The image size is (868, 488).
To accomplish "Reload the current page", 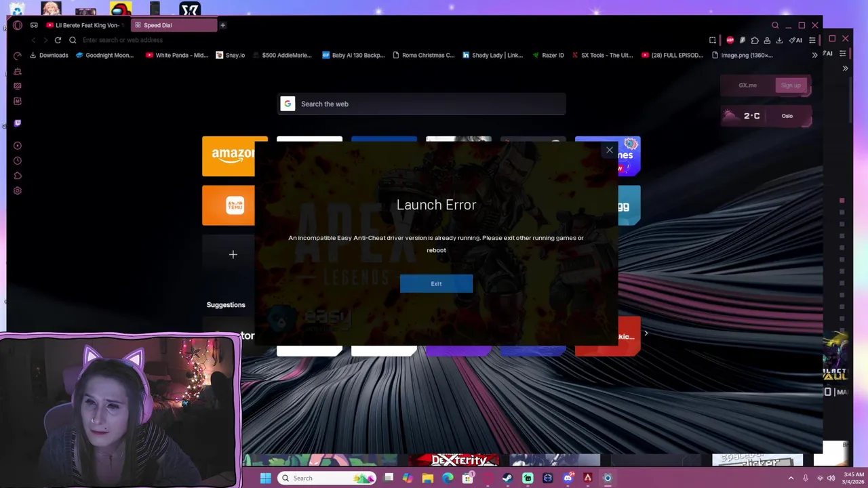I will pos(58,40).
